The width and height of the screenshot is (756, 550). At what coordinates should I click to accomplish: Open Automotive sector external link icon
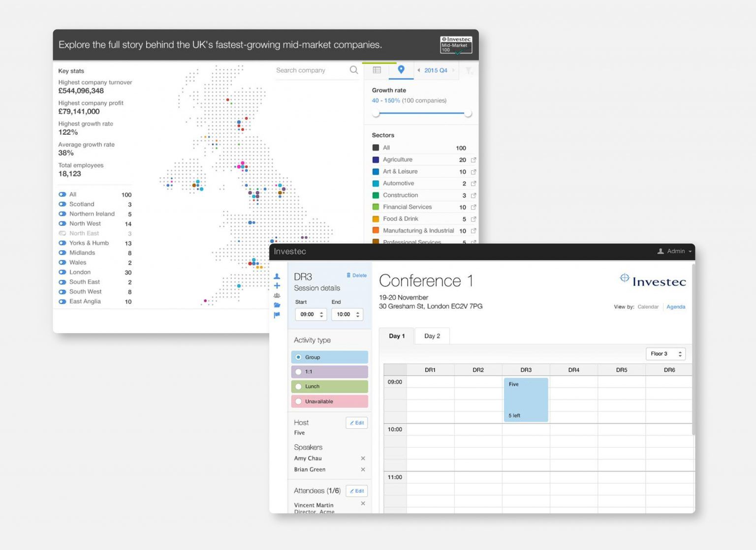click(x=473, y=183)
